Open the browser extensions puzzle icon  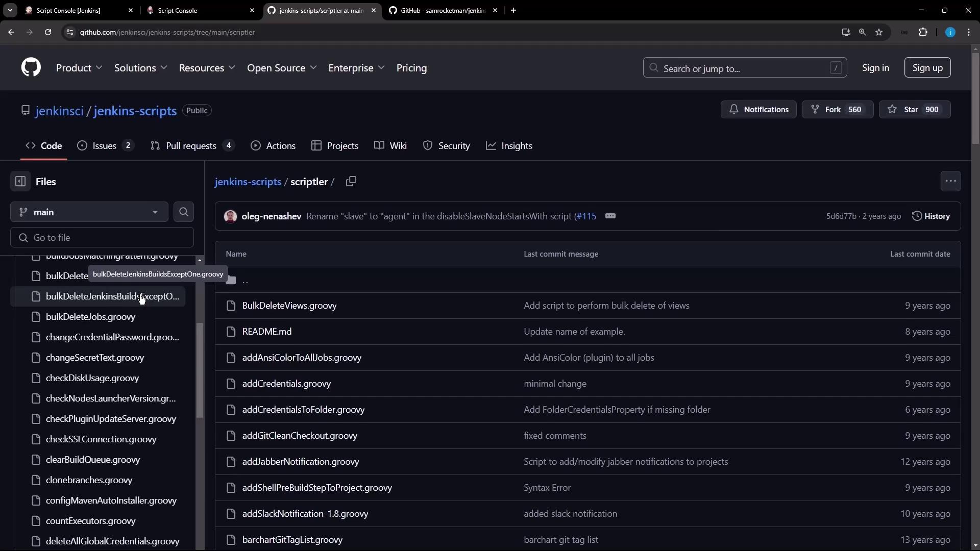click(x=923, y=32)
